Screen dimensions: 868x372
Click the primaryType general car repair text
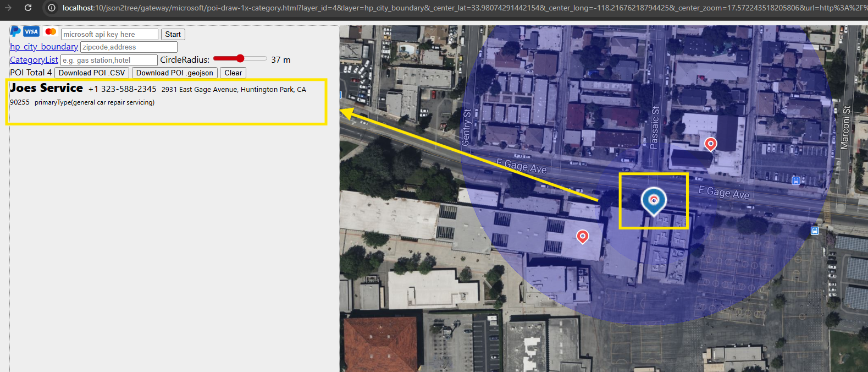pyautogui.click(x=95, y=102)
